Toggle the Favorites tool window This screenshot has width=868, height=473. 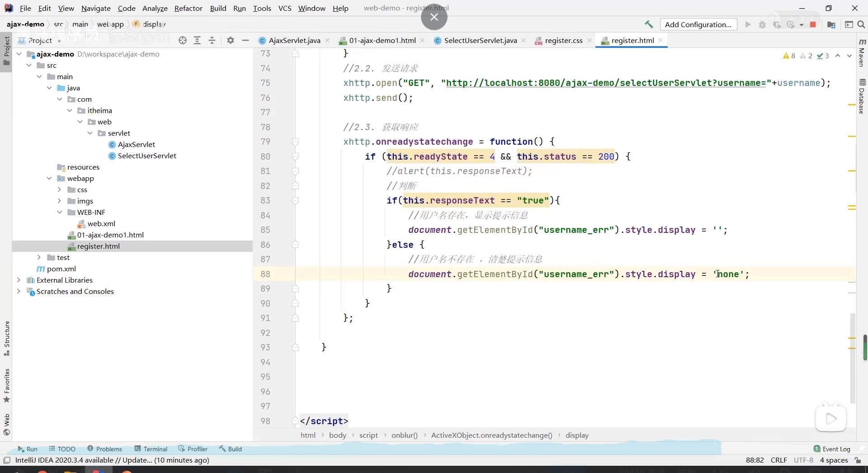[x=6, y=385]
